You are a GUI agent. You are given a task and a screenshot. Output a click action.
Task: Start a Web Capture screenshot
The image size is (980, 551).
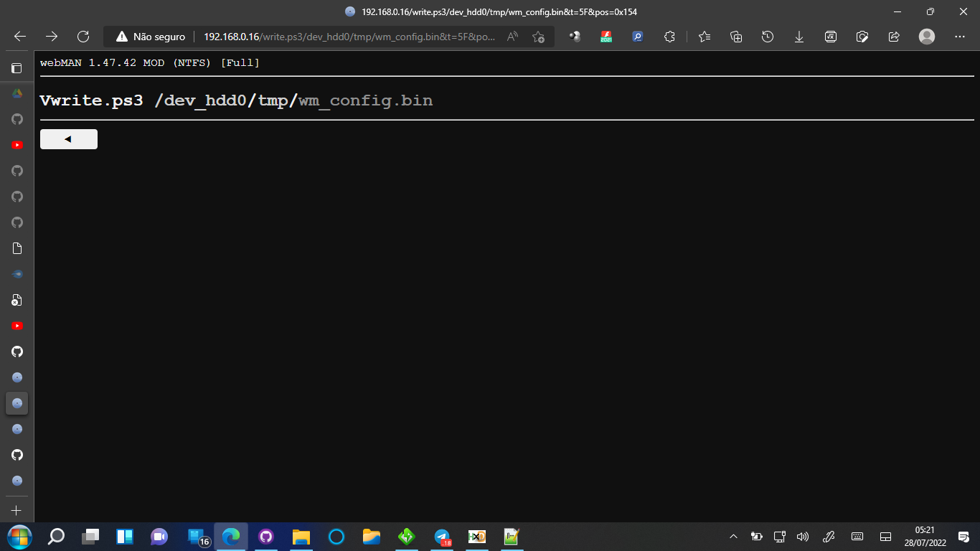pos(862,36)
